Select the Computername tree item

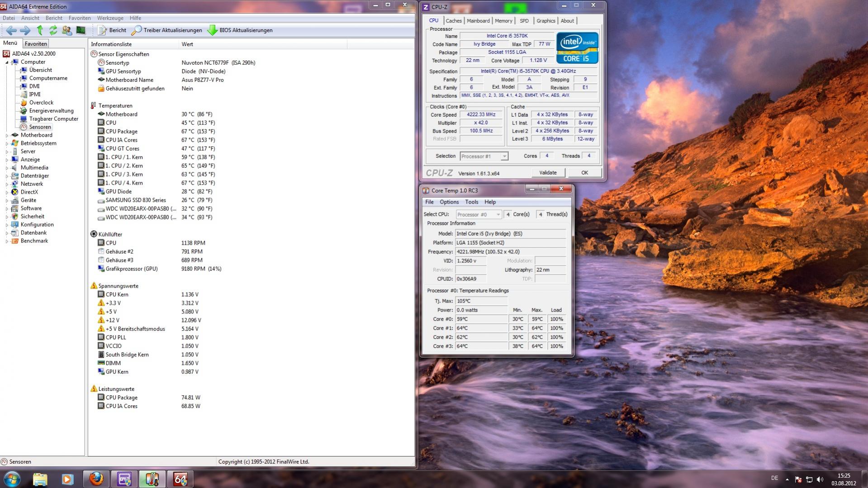(48, 78)
